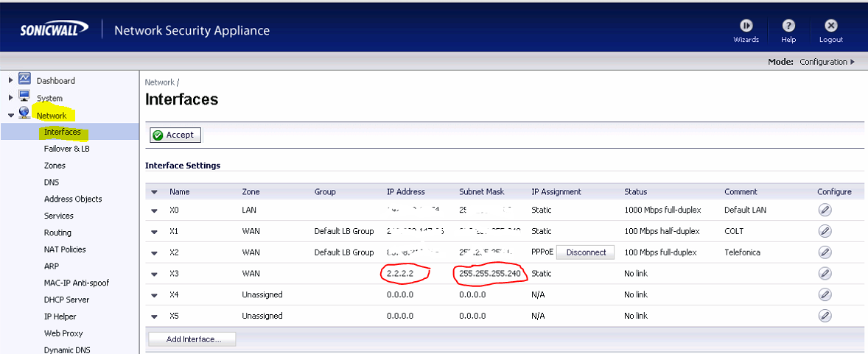The image size is (868, 354).
Task: Toggle the table header collapse arrow
Action: click(x=155, y=193)
